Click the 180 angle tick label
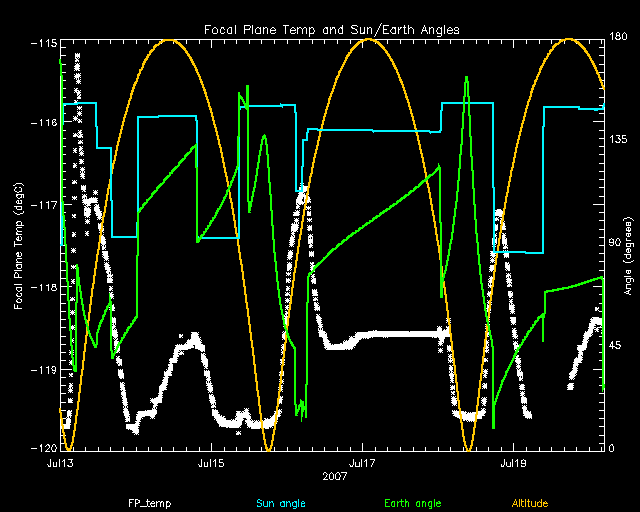This screenshot has width=640, height=512. 620,39
